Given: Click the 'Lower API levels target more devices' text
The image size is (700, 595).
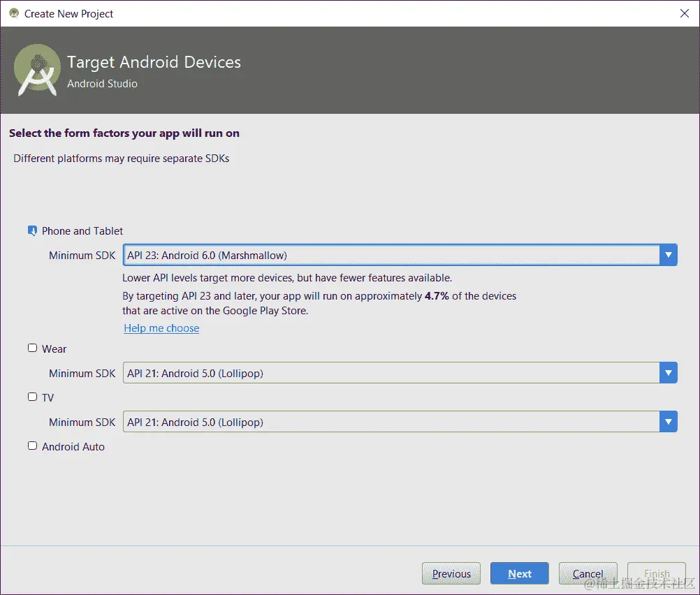Looking at the screenshot, I should pos(287,278).
